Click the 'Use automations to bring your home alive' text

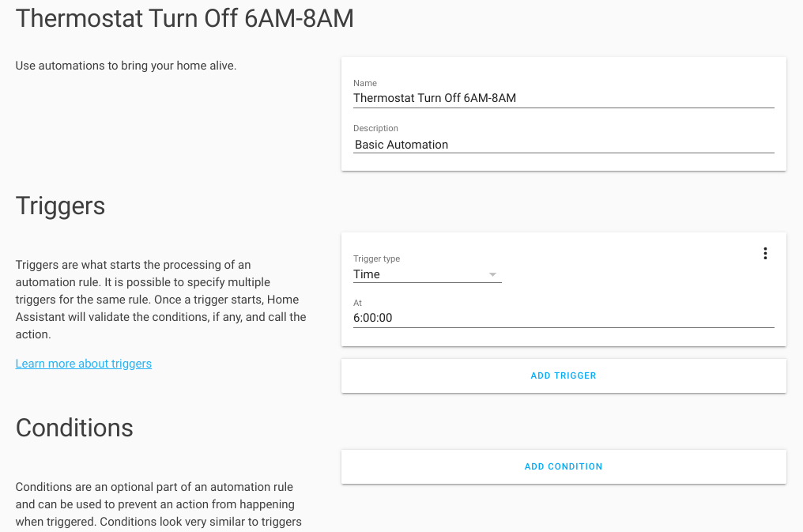click(126, 66)
